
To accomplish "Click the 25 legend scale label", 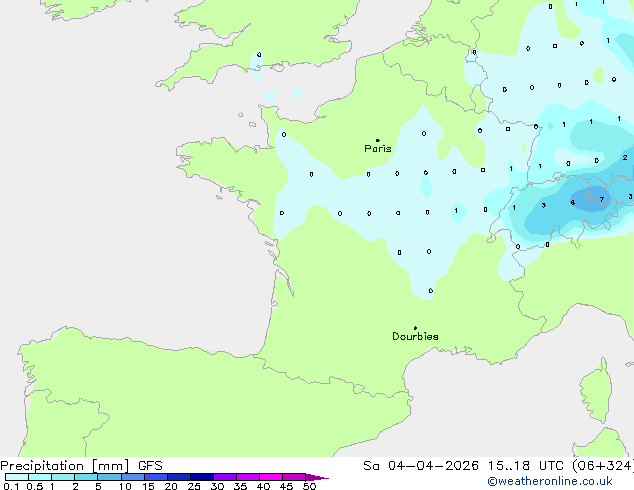I will [194, 486].
